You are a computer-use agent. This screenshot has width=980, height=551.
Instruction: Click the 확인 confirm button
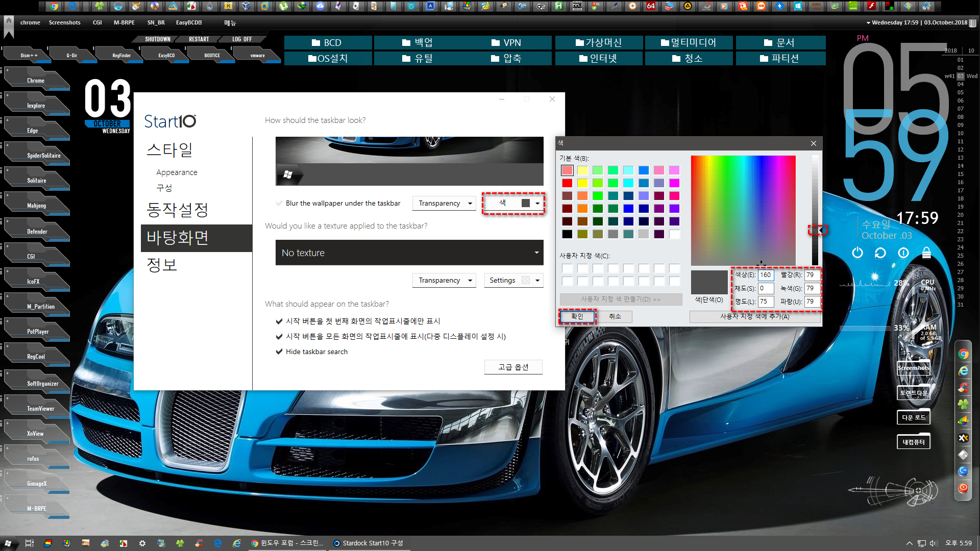[x=577, y=316]
